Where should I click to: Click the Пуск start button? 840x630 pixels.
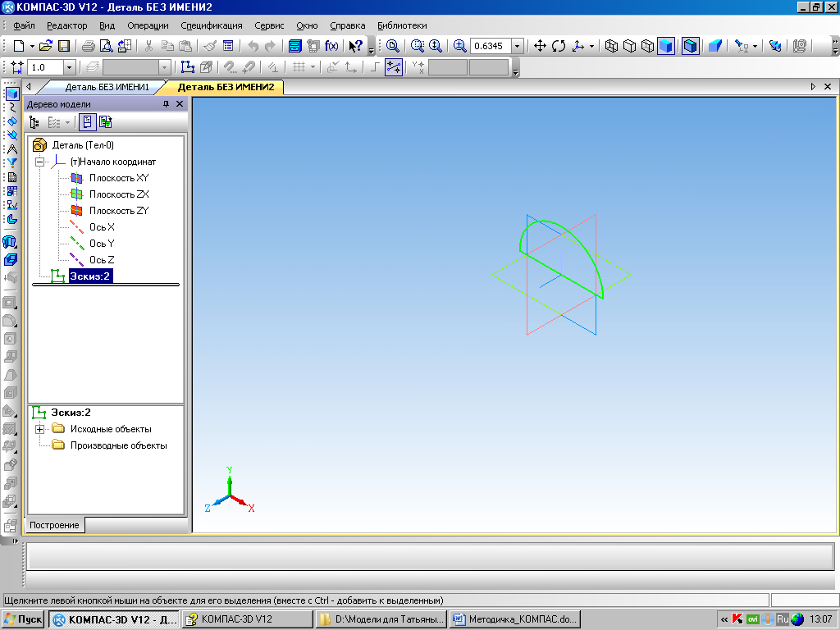pyautogui.click(x=24, y=619)
